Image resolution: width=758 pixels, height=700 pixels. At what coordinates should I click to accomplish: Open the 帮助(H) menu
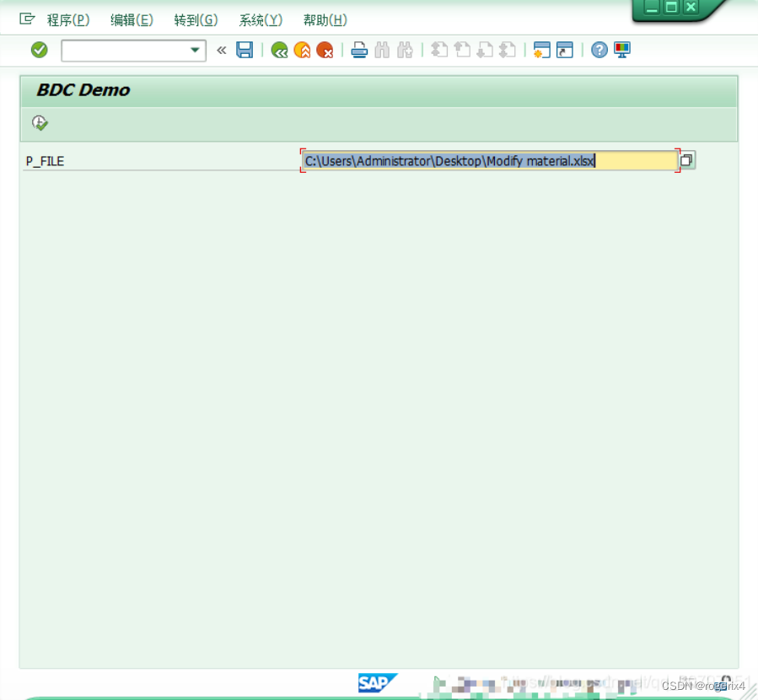[325, 20]
